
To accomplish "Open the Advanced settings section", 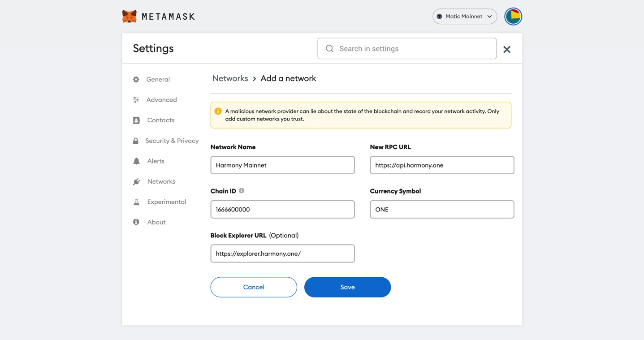I will coord(161,100).
